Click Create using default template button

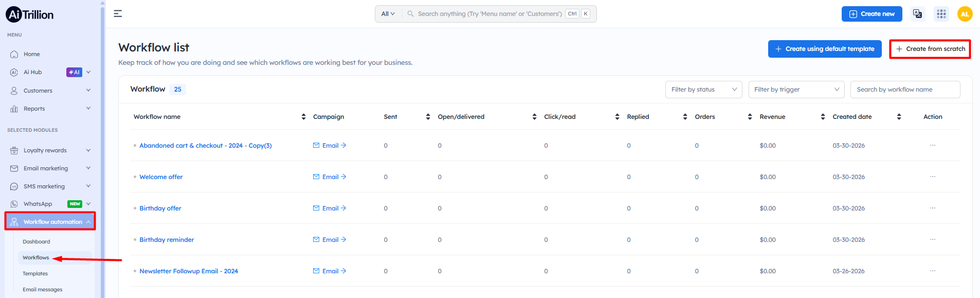coord(824,49)
